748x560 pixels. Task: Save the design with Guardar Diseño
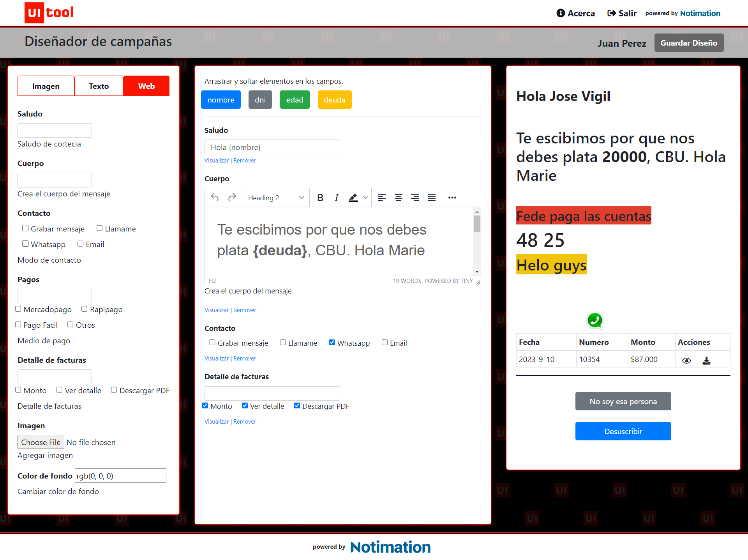pyautogui.click(x=689, y=43)
